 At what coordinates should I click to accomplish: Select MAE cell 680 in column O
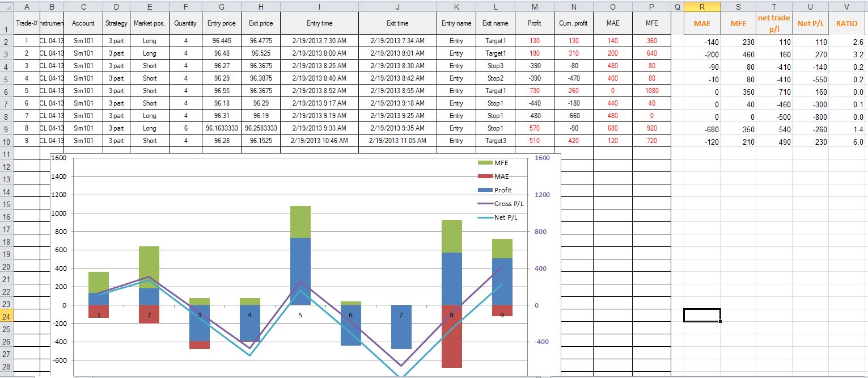pyautogui.click(x=613, y=128)
